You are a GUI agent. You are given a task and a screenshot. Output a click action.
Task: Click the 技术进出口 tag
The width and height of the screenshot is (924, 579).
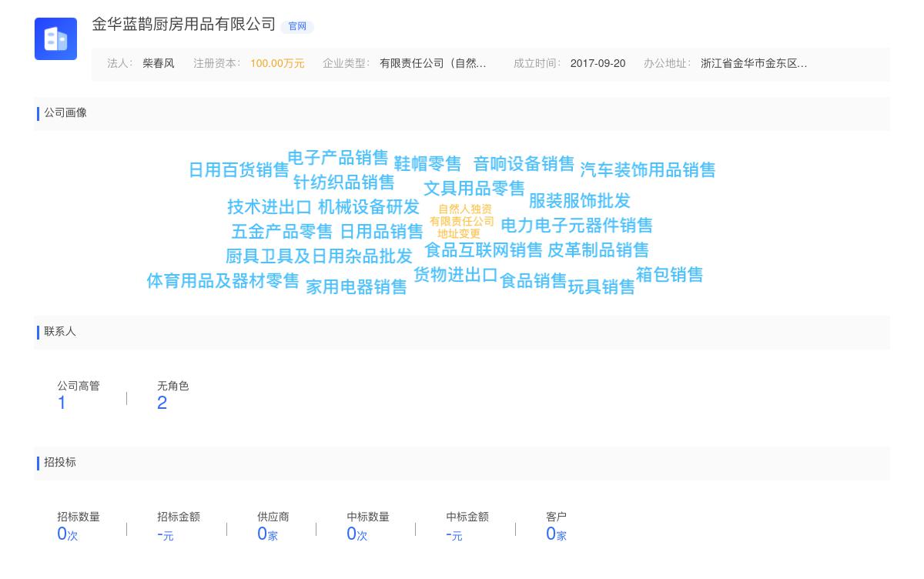pyautogui.click(x=269, y=207)
